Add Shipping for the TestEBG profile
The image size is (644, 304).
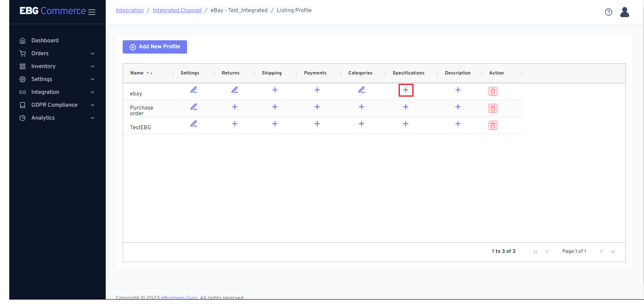(x=275, y=124)
